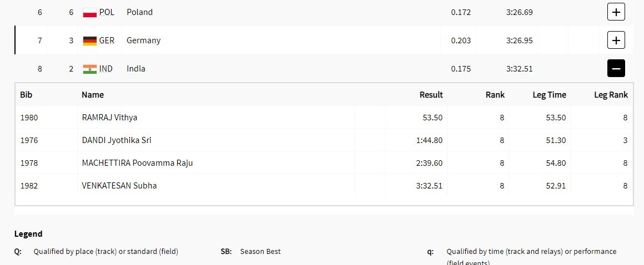Expand Poland team details with plus button
Viewport: 644px width, 265px height.
(616, 12)
